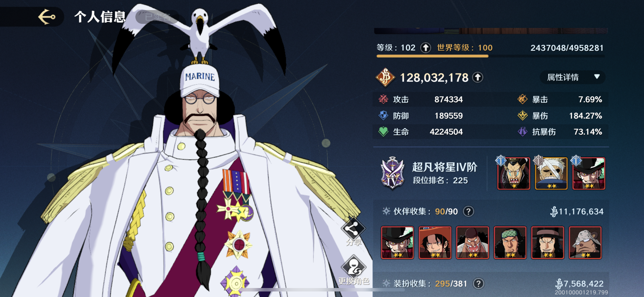The width and height of the screenshot is (644, 297).
Task: Tap the anchor back arrow icon
Action: [x=47, y=17]
